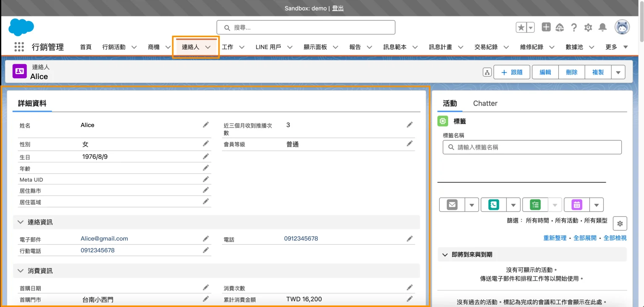
Task: Click the log a call phone icon
Action: [x=494, y=205]
